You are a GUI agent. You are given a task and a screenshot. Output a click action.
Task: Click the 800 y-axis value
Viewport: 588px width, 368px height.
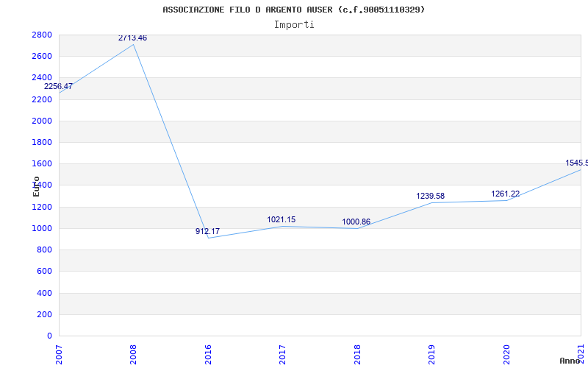coord(46,250)
